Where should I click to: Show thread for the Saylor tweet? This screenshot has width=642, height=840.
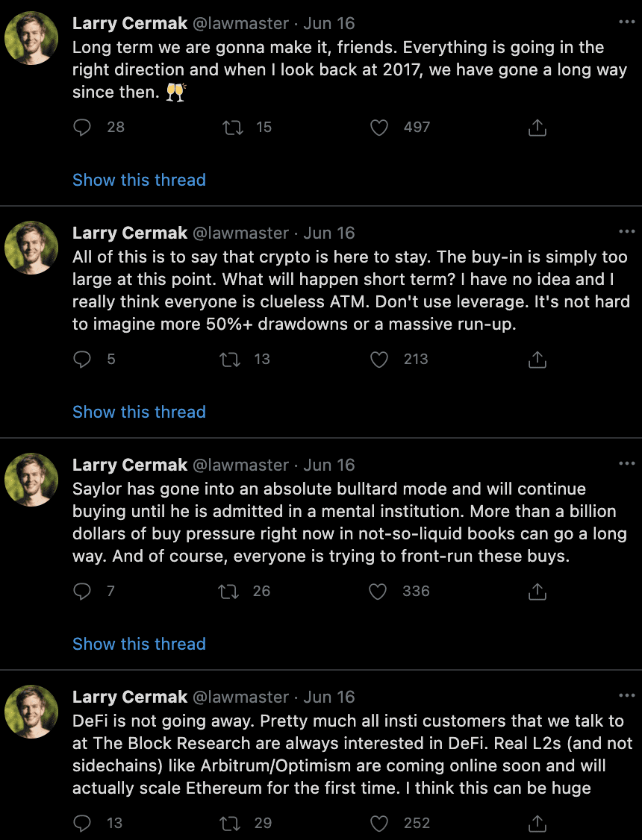point(139,644)
